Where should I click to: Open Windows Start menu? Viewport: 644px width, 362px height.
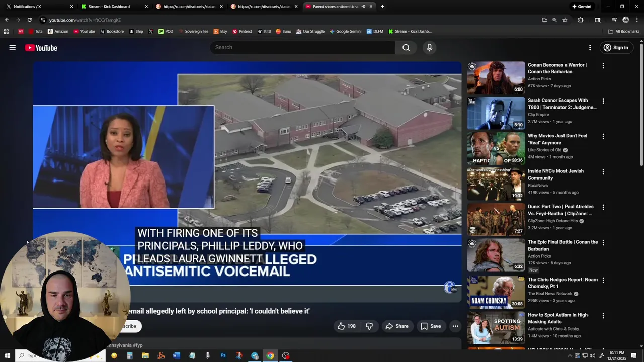click(x=7, y=356)
